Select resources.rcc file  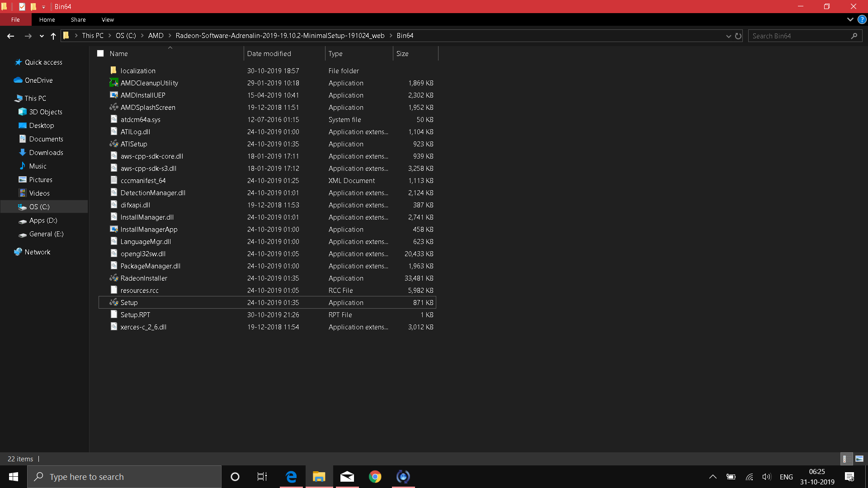(x=139, y=291)
